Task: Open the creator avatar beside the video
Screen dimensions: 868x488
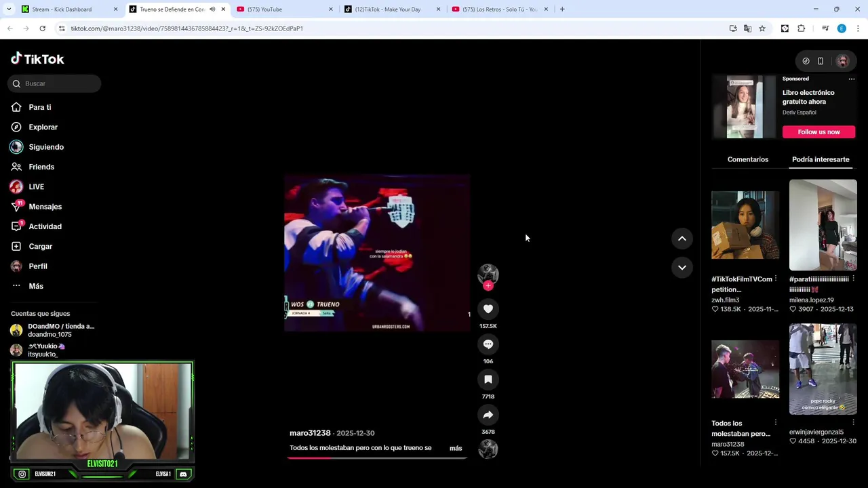Action: coord(488,274)
